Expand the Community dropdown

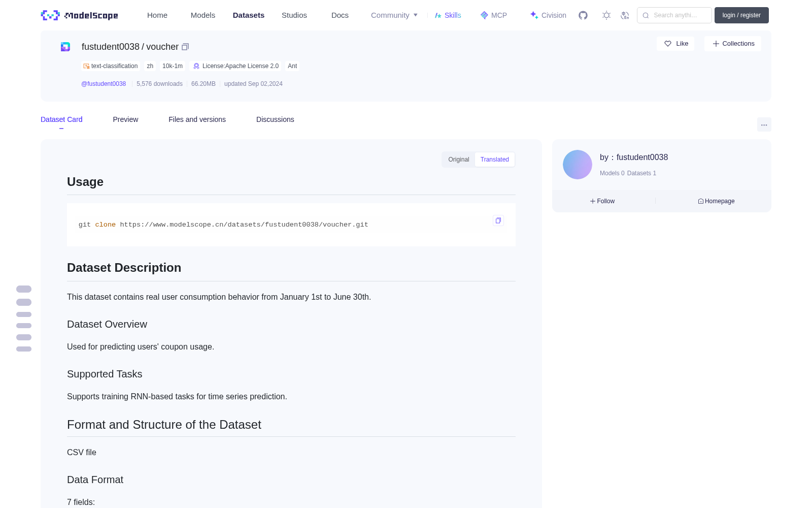click(394, 15)
